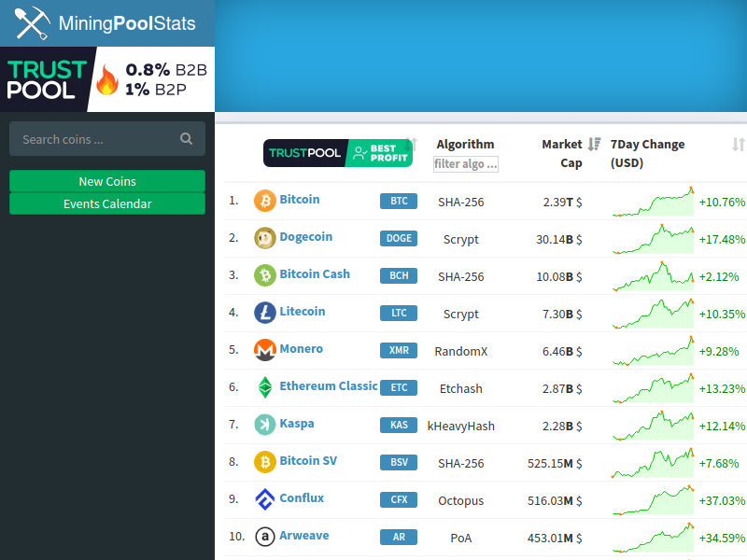
Task: Click the search magnifier icon
Action: 186,138
